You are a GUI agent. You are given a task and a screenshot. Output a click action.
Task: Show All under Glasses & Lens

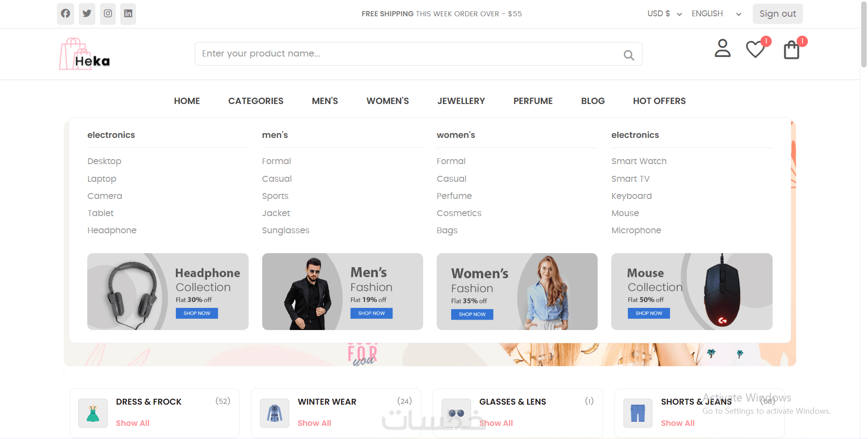click(x=496, y=423)
